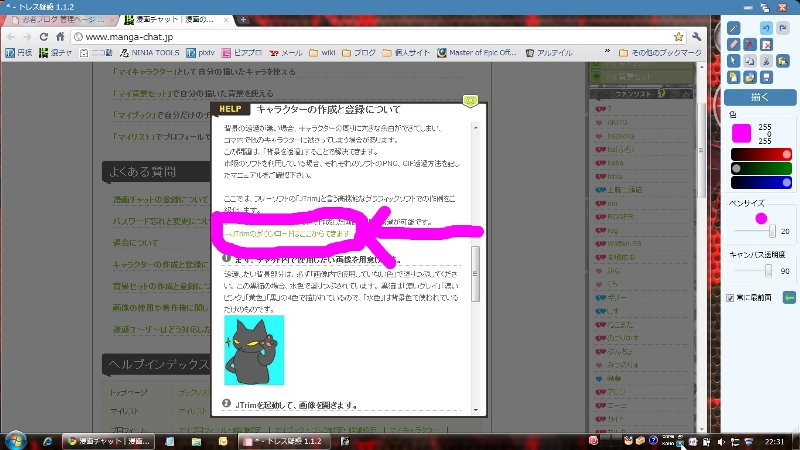Viewport: 800px width, 450px height.
Task: Click ROGER in the fan list
Action: pos(620,217)
